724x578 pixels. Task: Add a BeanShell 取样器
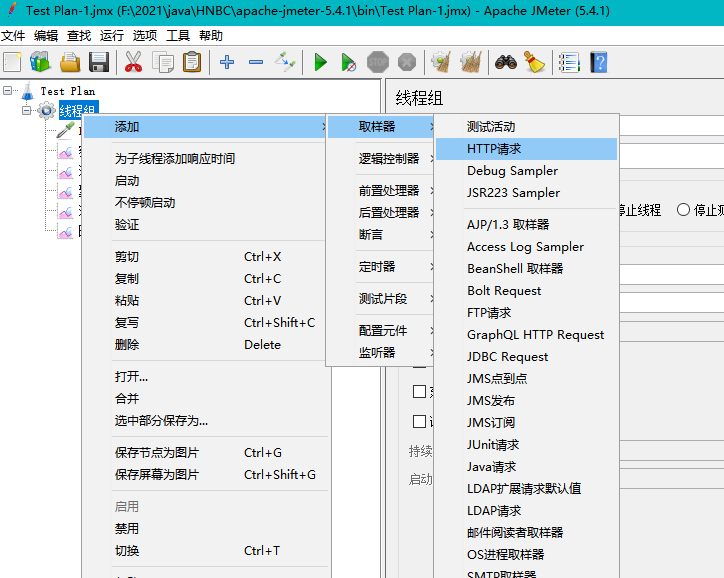[x=526, y=269]
